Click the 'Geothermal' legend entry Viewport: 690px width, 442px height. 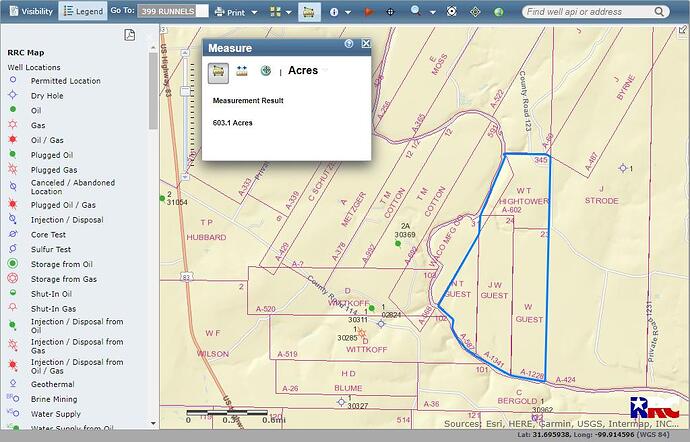pyautogui.click(x=52, y=384)
